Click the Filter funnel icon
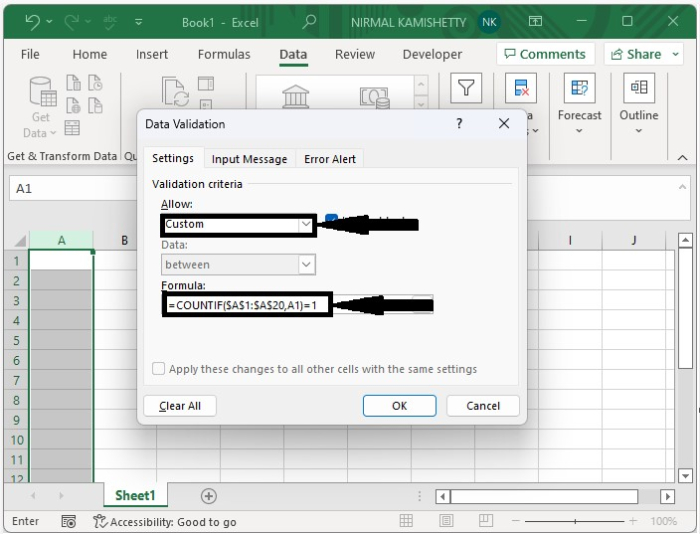This screenshot has width=700, height=534. tap(466, 88)
